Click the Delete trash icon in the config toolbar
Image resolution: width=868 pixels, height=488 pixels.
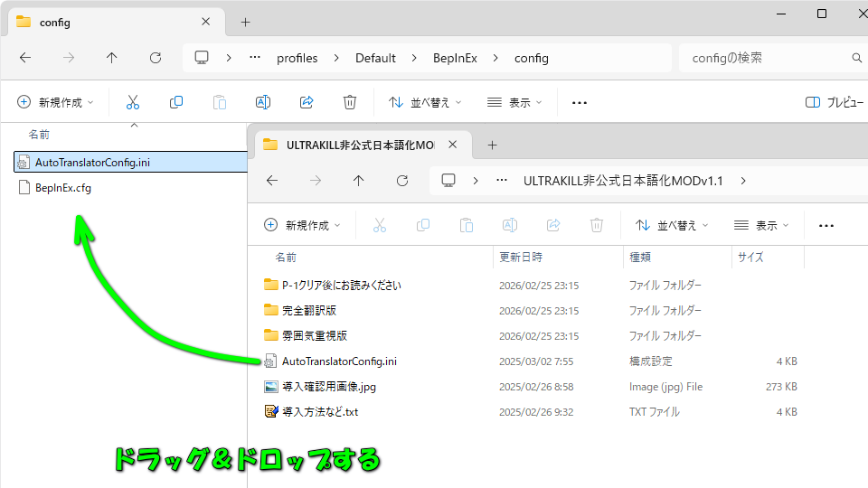pos(350,102)
